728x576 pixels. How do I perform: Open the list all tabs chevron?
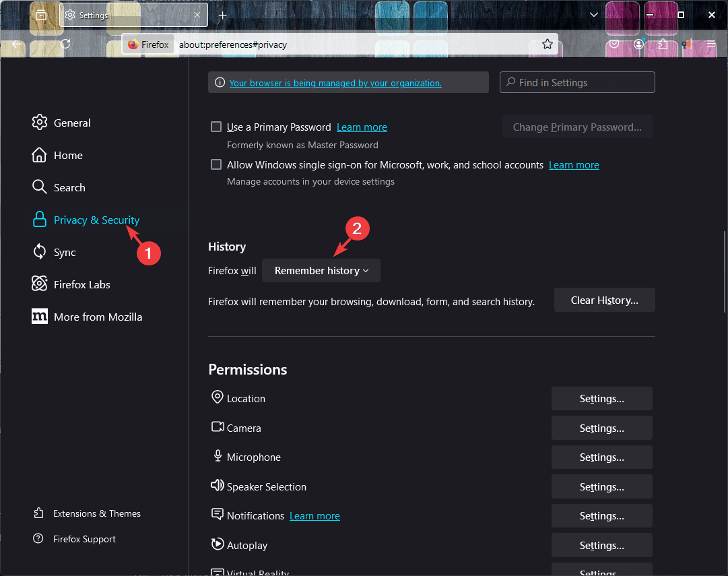[x=593, y=15]
